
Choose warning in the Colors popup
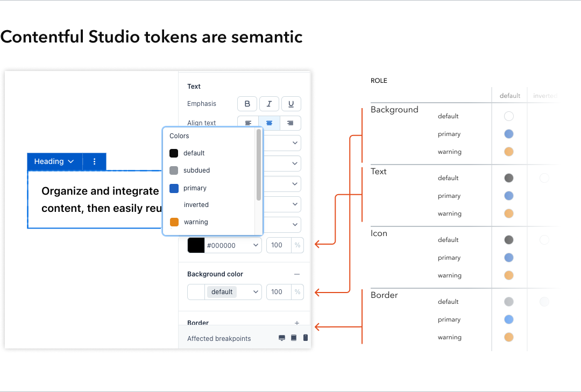tap(195, 222)
